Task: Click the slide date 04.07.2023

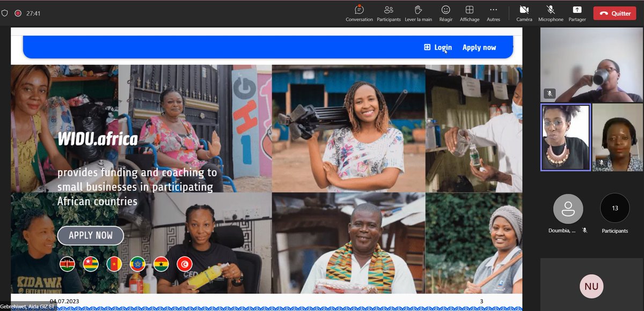Action: 64,301
